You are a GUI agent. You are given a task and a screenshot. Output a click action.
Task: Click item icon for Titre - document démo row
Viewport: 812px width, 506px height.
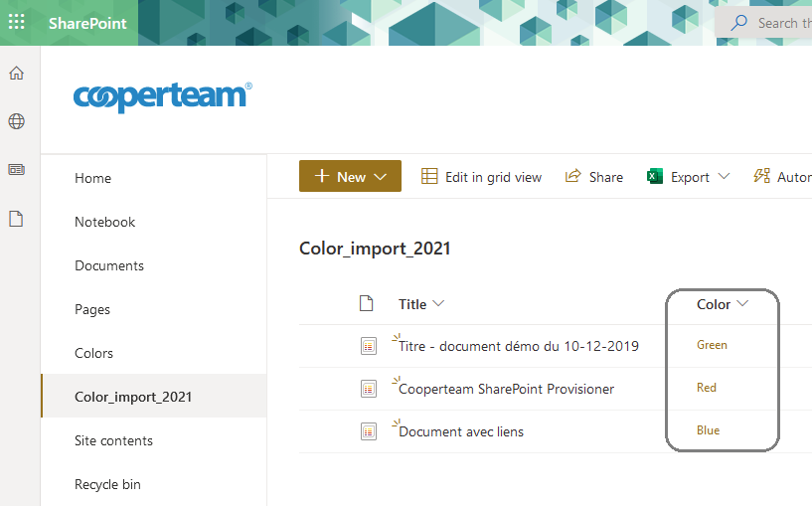tap(368, 346)
